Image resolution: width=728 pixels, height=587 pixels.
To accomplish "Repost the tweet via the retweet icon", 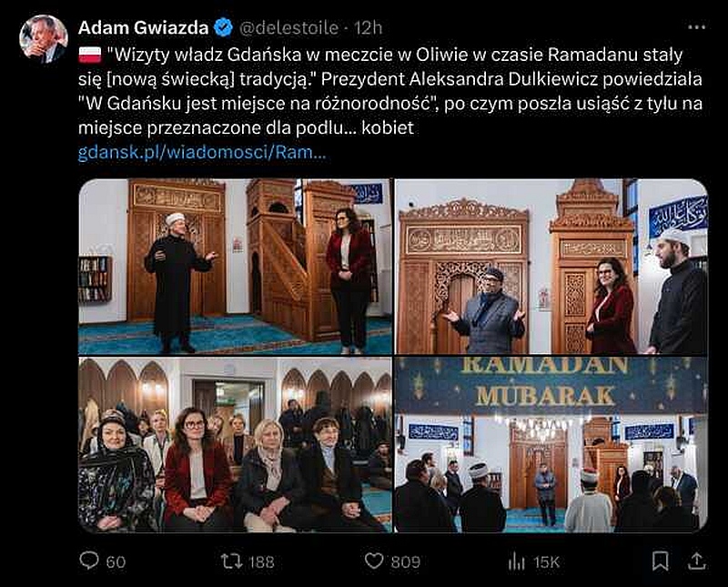I will pos(232,561).
